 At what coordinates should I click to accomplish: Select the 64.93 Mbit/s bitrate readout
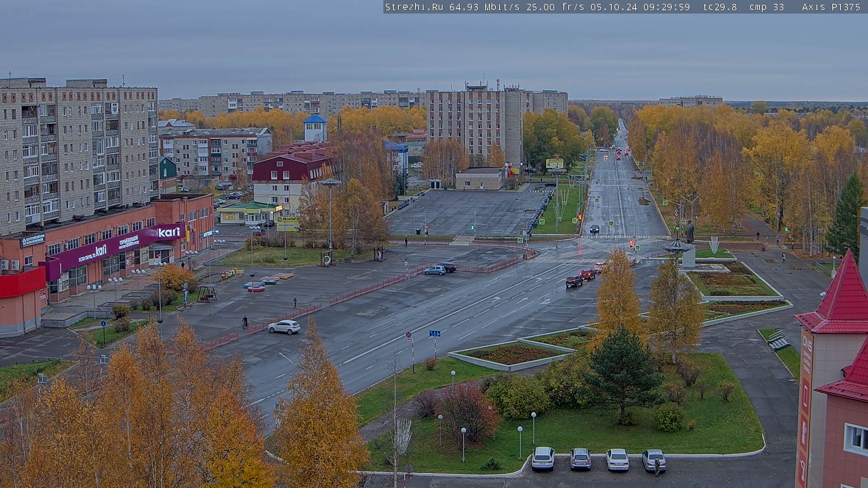coord(485,7)
